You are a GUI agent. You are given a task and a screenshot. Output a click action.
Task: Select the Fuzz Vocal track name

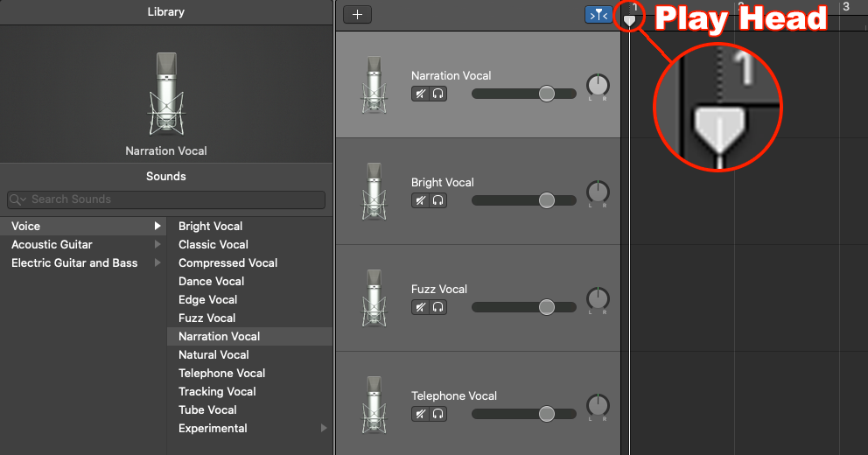439,289
